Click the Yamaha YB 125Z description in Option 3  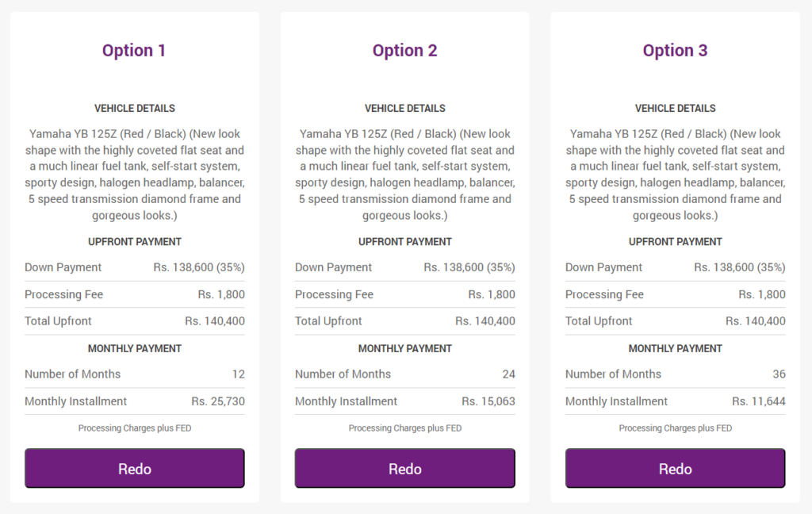[676, 175]
